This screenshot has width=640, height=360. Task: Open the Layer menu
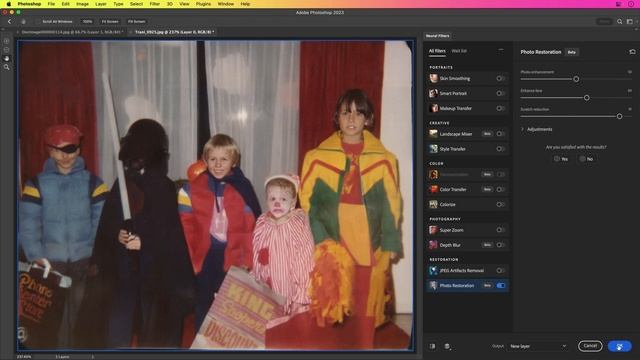101,4
